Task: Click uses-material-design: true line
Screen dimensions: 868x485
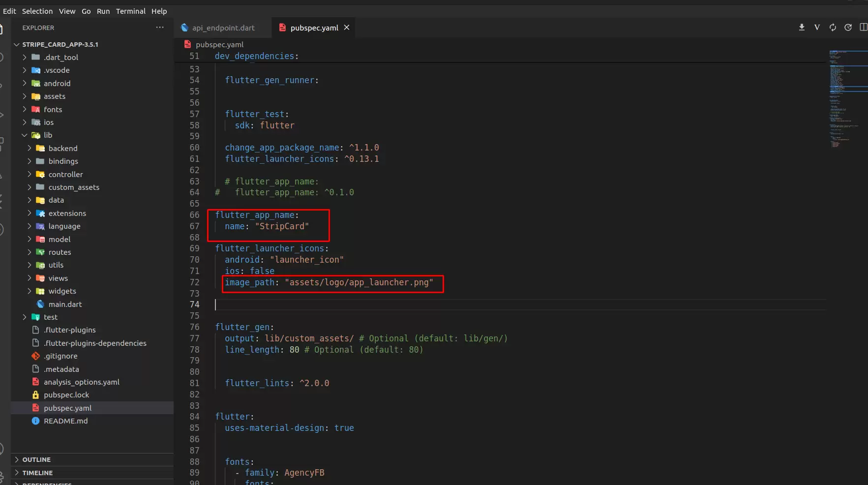Action: point(289,428)
